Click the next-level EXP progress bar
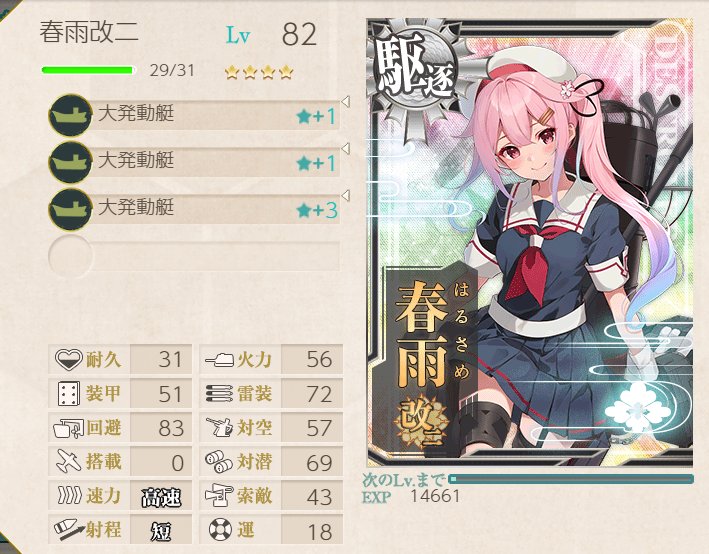Screen dimensions: 709x554 [x=571, y=479]
